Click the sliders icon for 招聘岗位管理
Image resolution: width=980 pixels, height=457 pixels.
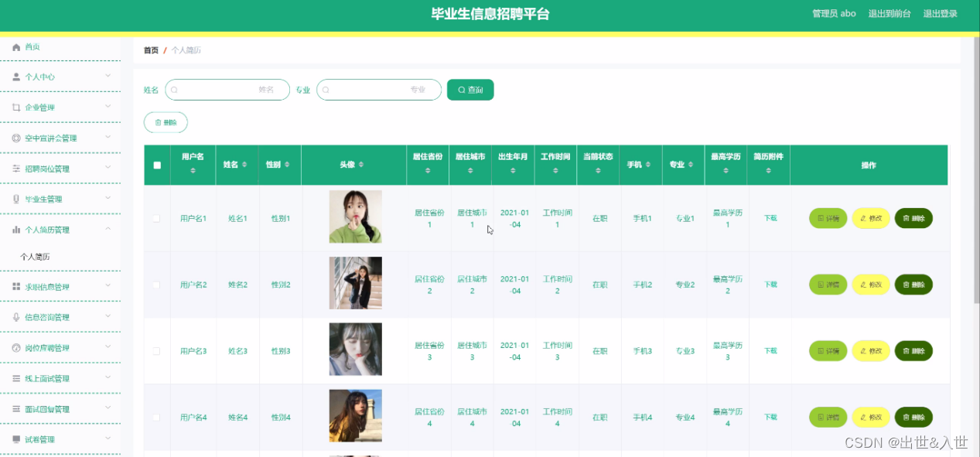16,169
